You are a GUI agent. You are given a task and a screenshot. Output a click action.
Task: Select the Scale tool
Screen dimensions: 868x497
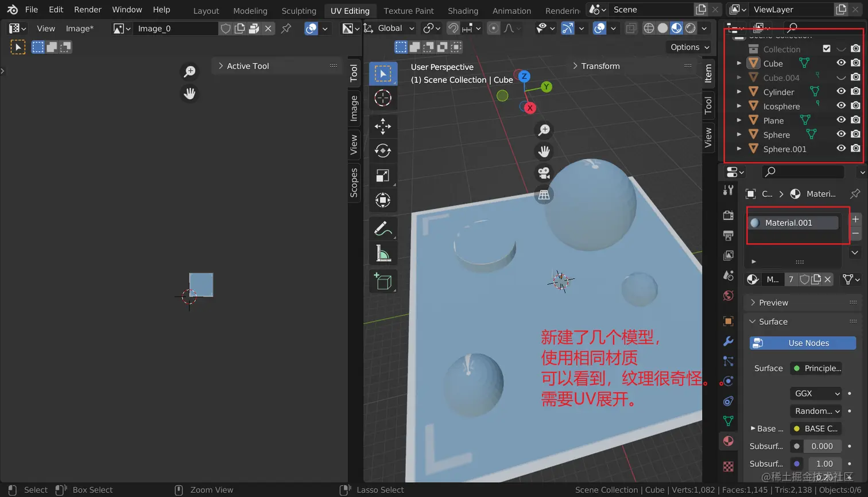pos(383,175)
